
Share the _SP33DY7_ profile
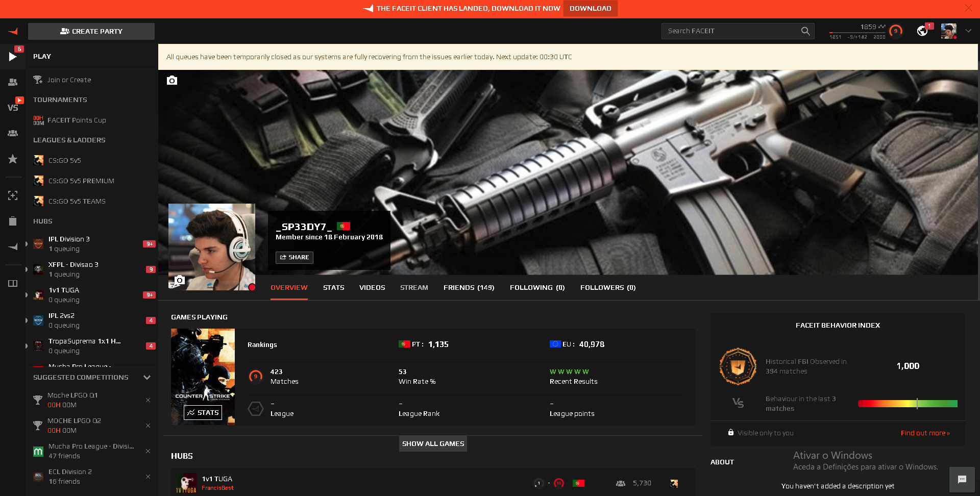click(x=295, y=257)
